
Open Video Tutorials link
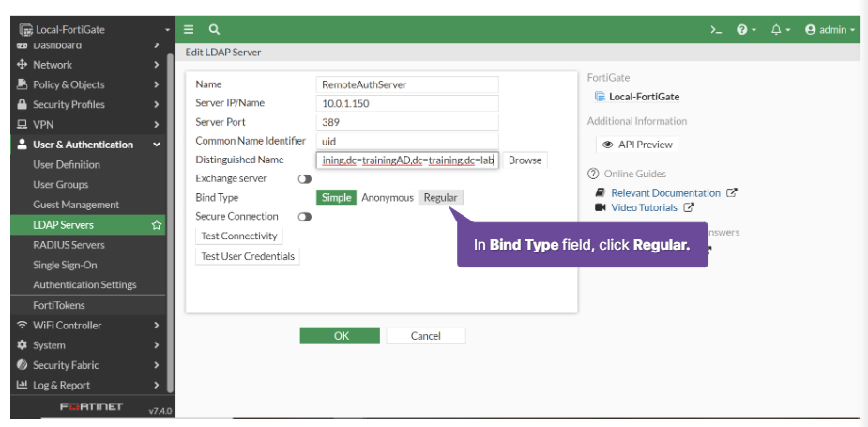644,207
